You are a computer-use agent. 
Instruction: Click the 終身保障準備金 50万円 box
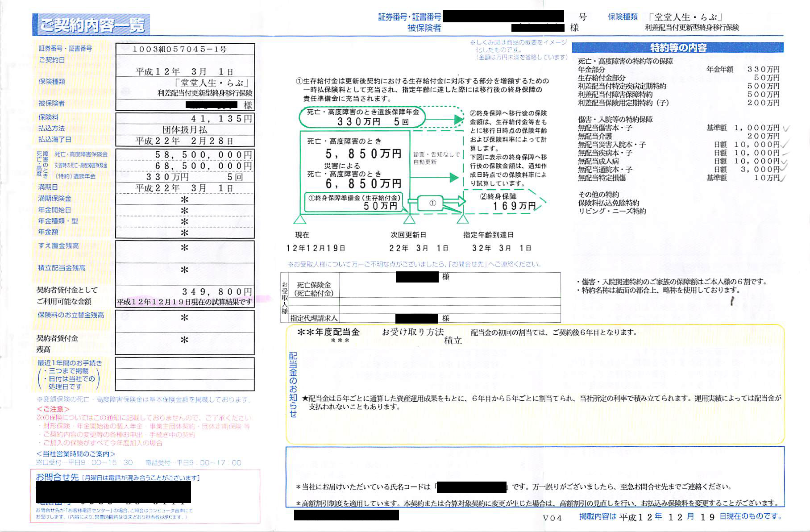pos(354,202)
